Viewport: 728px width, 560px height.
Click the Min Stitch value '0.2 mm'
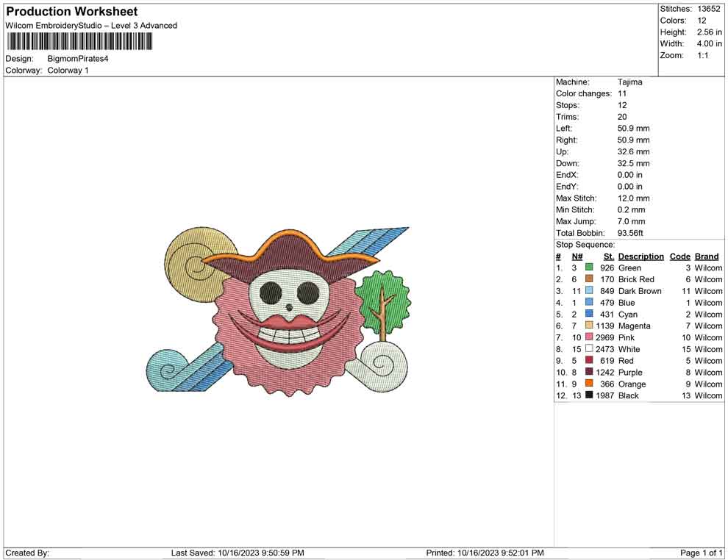pos(631,209)
